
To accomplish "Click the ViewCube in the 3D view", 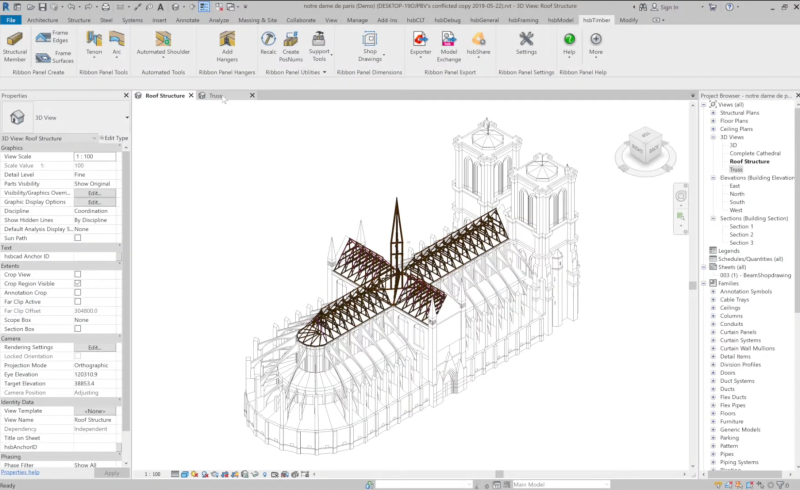I will click(646, 147).
